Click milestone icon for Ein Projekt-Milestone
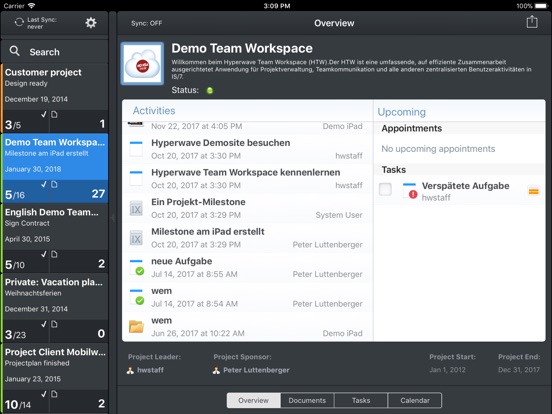The image size is (552, 414). 136,208
